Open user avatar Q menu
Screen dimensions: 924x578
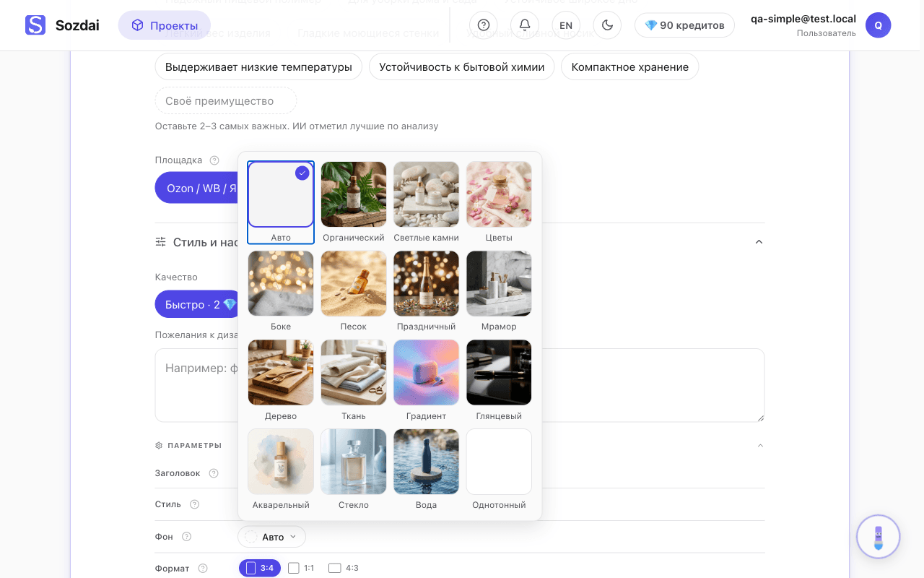(878, 25)
